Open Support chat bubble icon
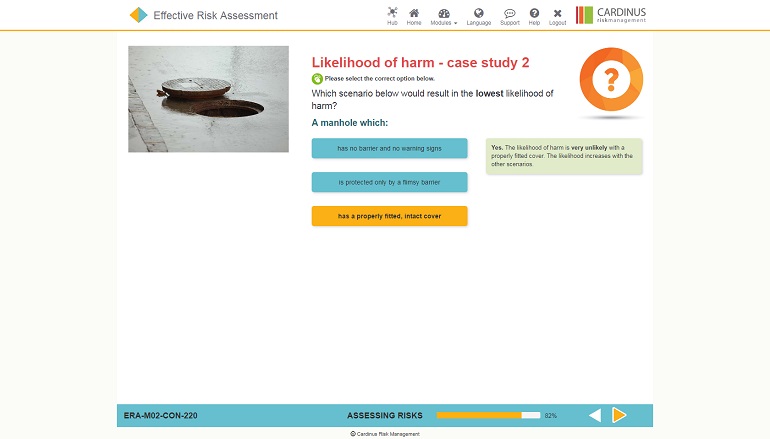Viewport: 770px width, 439px height. coord(510,16)
